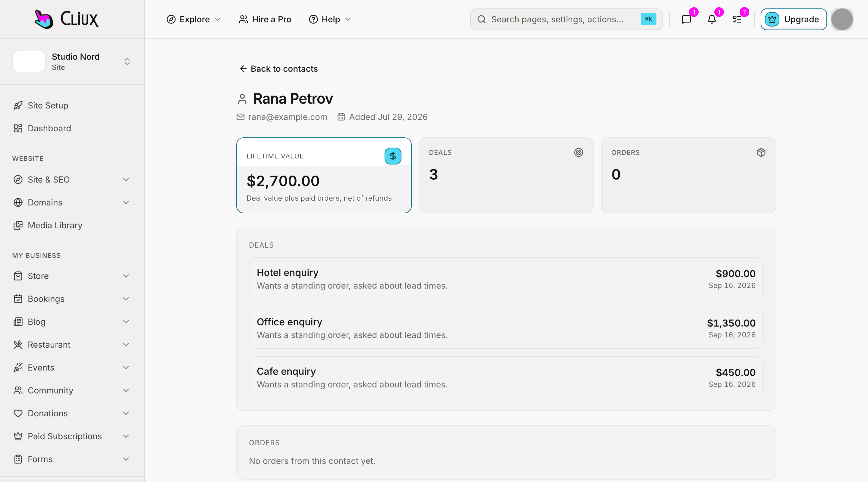The height and width of the screenshot is (482, 868).
Task: Click the Cliux logo
Action: [x=66, y=19]
